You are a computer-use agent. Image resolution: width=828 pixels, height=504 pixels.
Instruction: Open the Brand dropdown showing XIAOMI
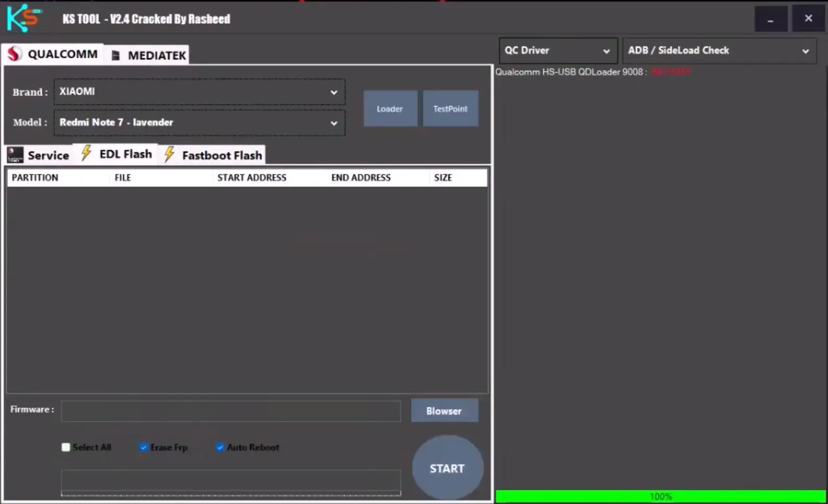[x=199, y=91]
